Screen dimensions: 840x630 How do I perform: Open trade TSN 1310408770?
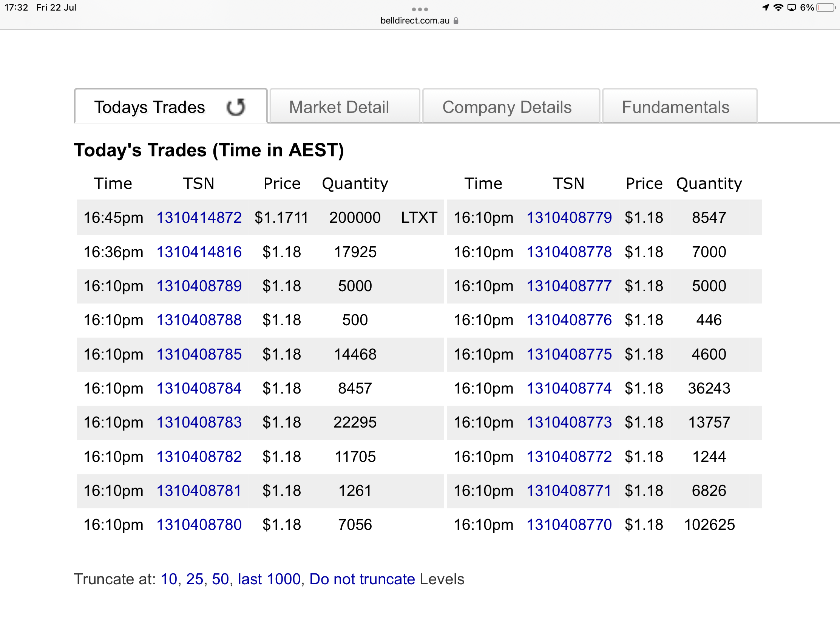pos(569,525)
